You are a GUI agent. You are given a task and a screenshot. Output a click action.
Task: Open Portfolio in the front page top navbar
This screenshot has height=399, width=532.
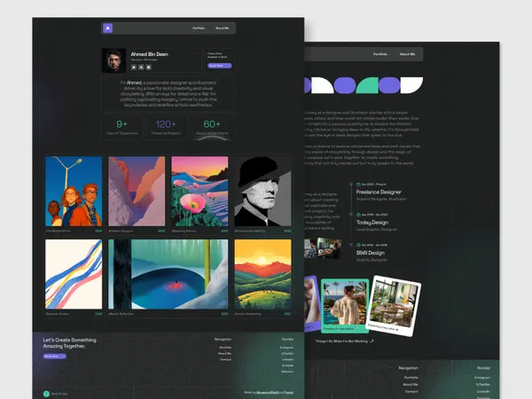[199, 28]
